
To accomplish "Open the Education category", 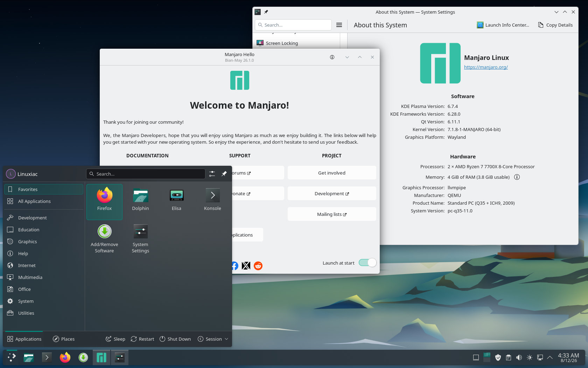I will pos(44,230).
